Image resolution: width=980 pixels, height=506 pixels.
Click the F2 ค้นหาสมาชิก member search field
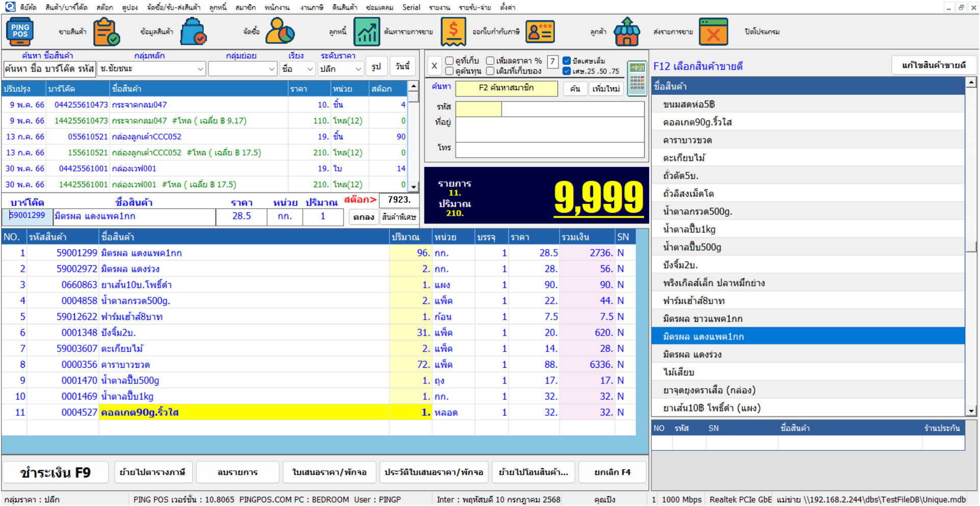(x=506, y=88)
